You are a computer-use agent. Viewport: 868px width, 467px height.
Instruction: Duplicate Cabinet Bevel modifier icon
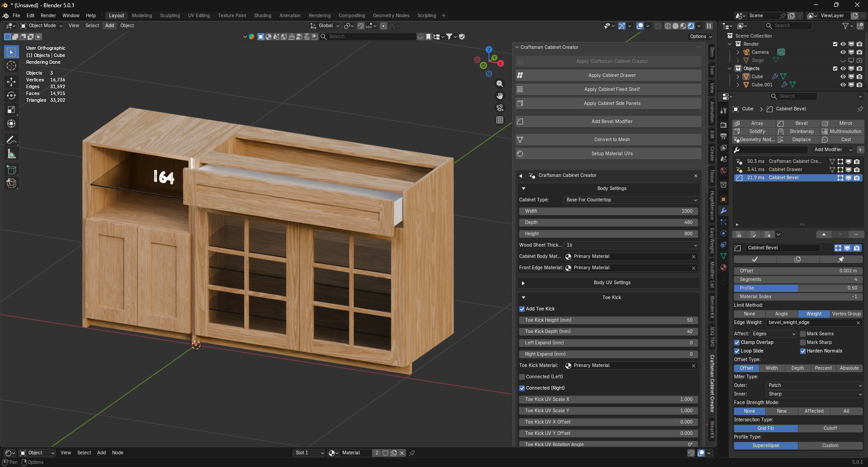797,259
